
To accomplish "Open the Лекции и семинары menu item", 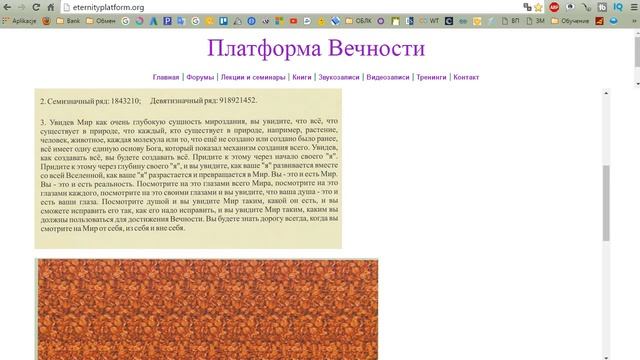I will pyautogui.click(x=253, y=77).
